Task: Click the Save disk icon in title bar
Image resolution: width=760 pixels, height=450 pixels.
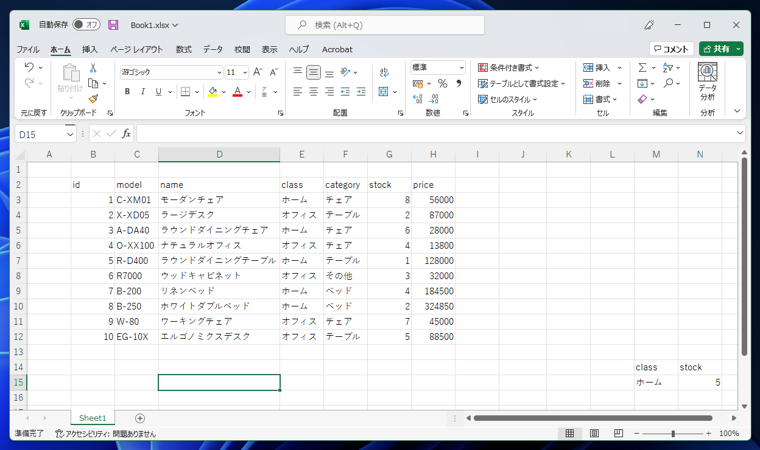Action: 113,25
